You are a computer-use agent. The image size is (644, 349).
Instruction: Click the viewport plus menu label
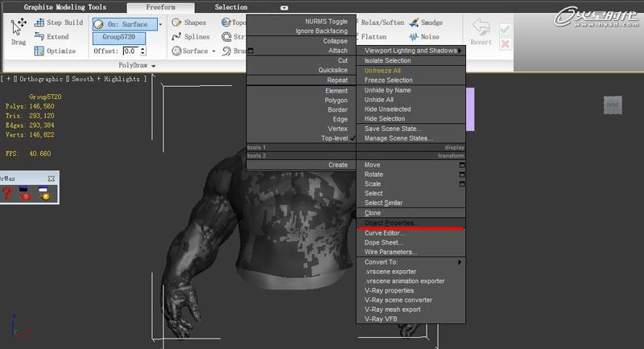coord(8,79)
